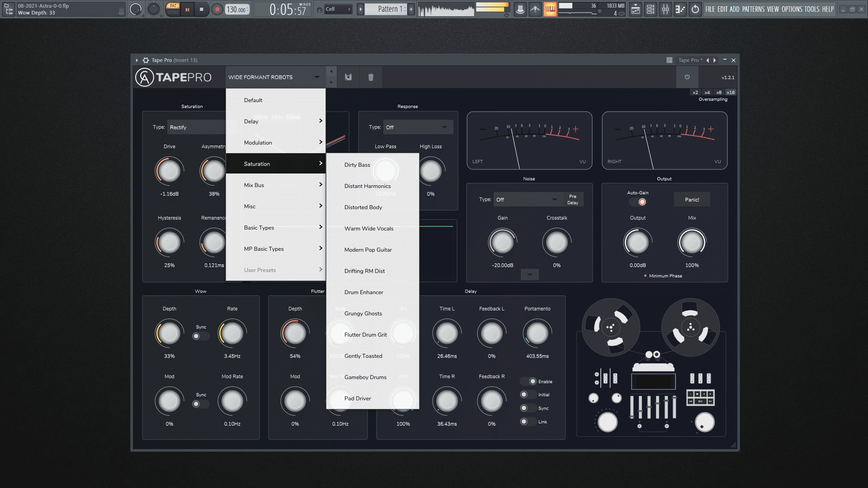Select x4 oversampling
Viewport: 868px width, 488px height.
[x=707, y=92]
